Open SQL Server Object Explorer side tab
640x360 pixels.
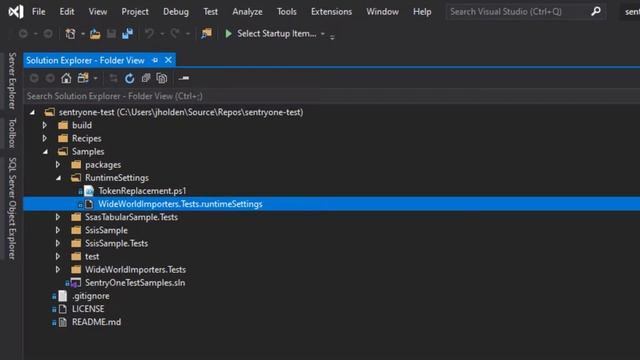pos(12,208)
